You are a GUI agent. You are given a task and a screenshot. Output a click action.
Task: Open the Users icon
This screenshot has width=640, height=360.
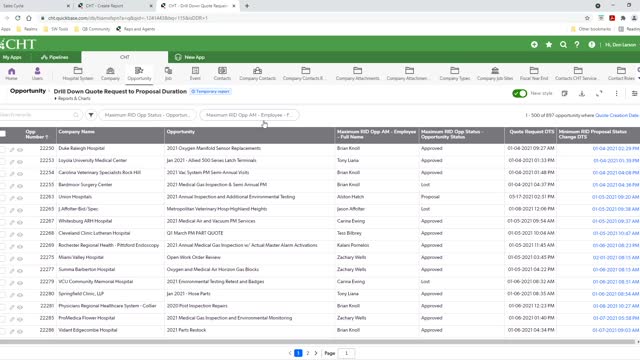pyautogui.click(x=37, y=73)
